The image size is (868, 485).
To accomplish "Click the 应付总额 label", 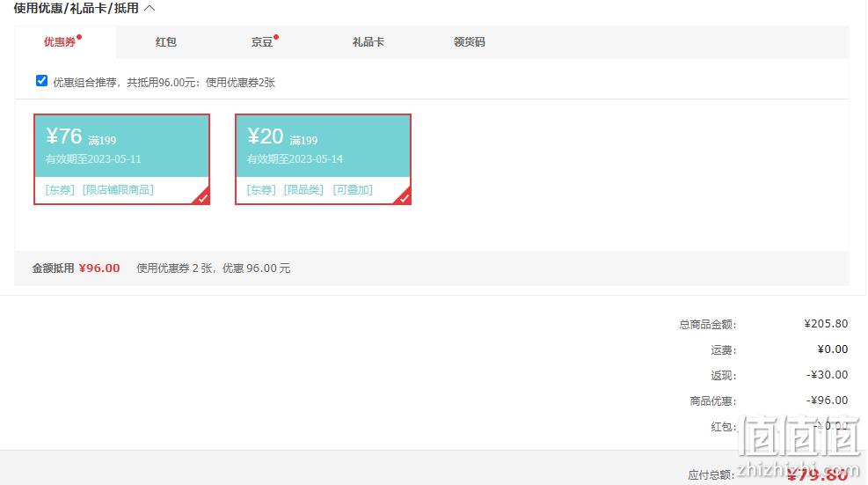I will [711, 475].
